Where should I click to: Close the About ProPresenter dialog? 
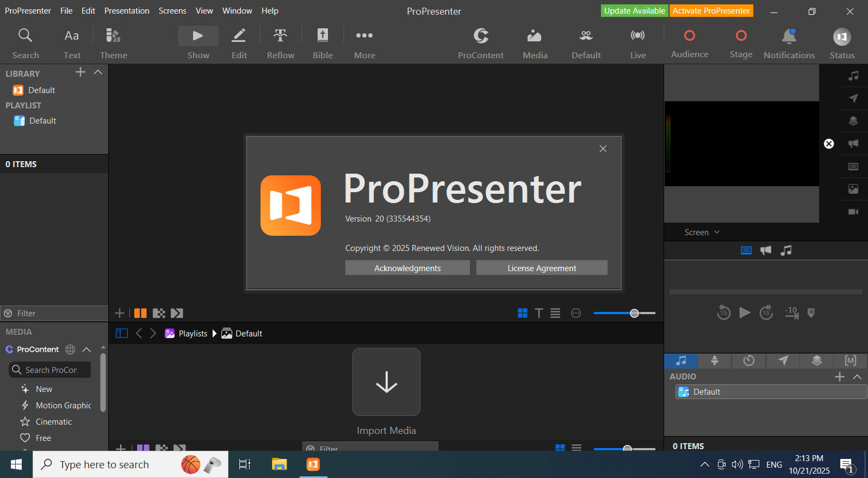tap(603, 149)
